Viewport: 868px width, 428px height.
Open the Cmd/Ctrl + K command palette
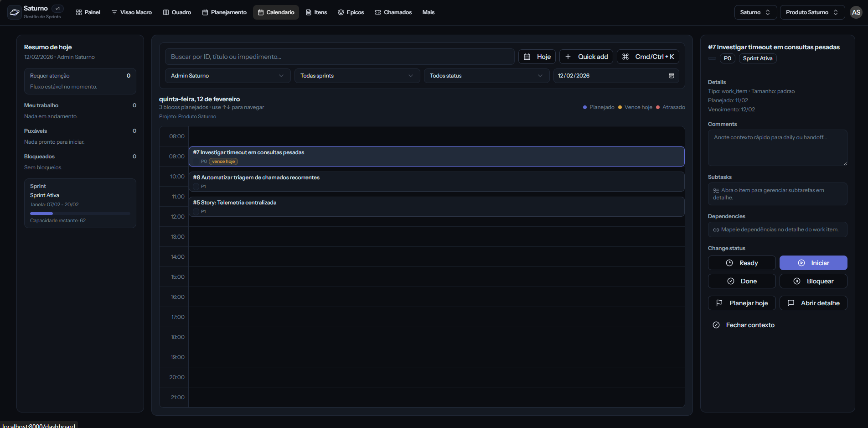click(x=647, y=57)
